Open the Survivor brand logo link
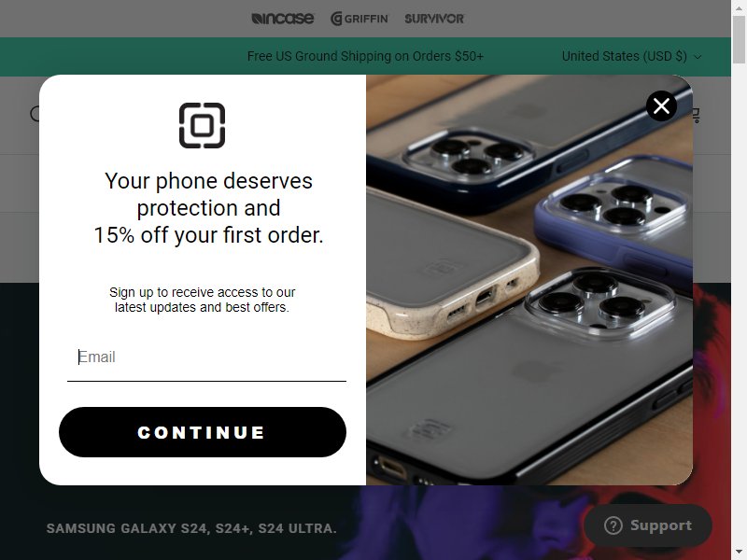Viewport: 747px width, 560px height. [434, 19]
